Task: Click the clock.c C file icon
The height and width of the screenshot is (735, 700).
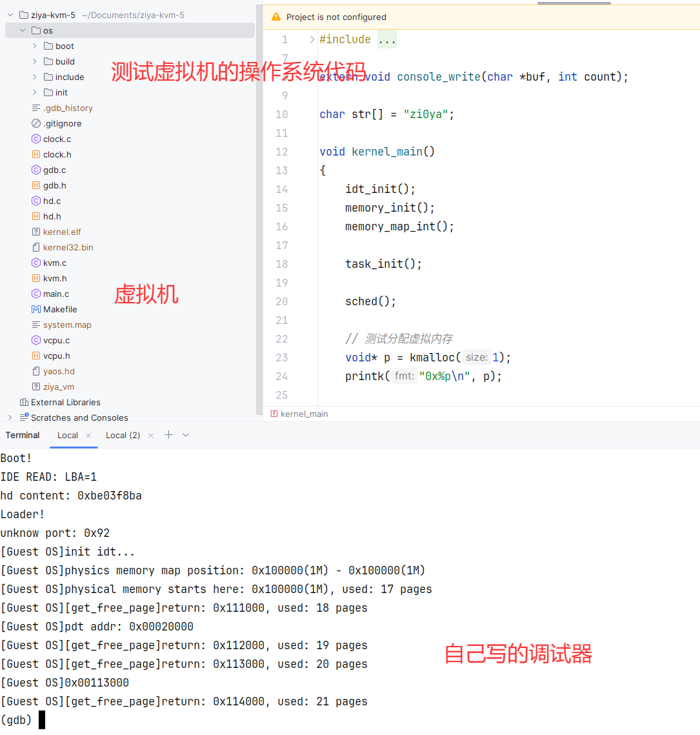Action: click(x=36, y=139)
